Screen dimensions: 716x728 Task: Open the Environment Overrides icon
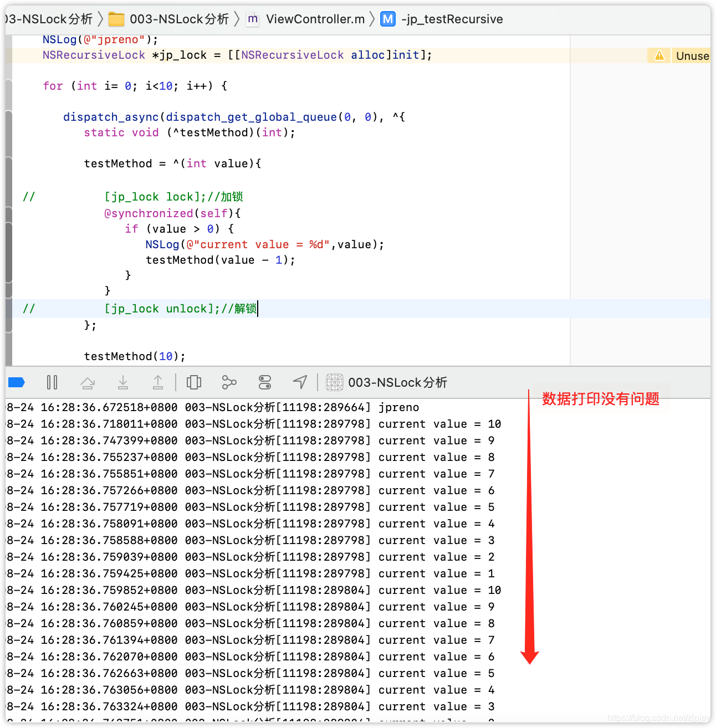[x=265, y=382]
